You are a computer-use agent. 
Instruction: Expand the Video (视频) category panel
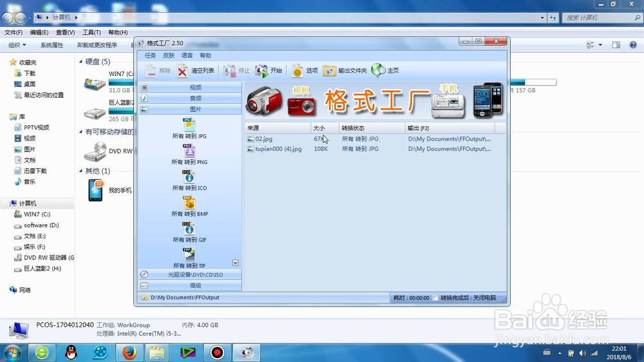191,87
